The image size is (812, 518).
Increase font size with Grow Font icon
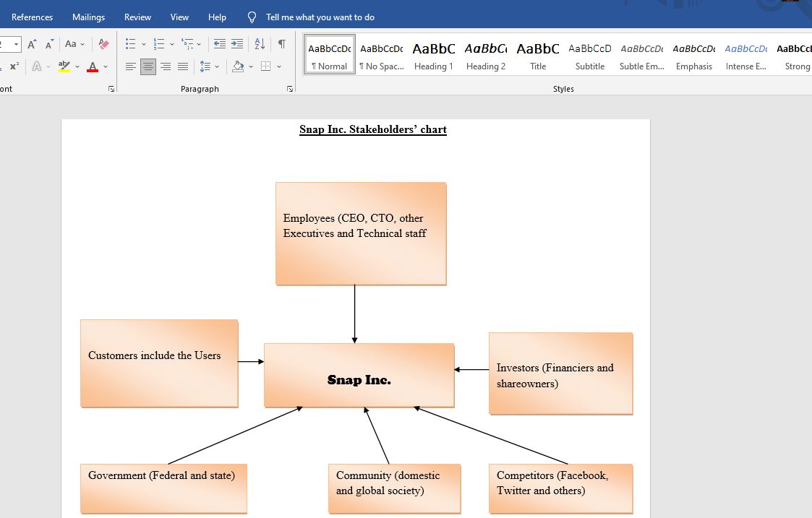coord(32,44)
